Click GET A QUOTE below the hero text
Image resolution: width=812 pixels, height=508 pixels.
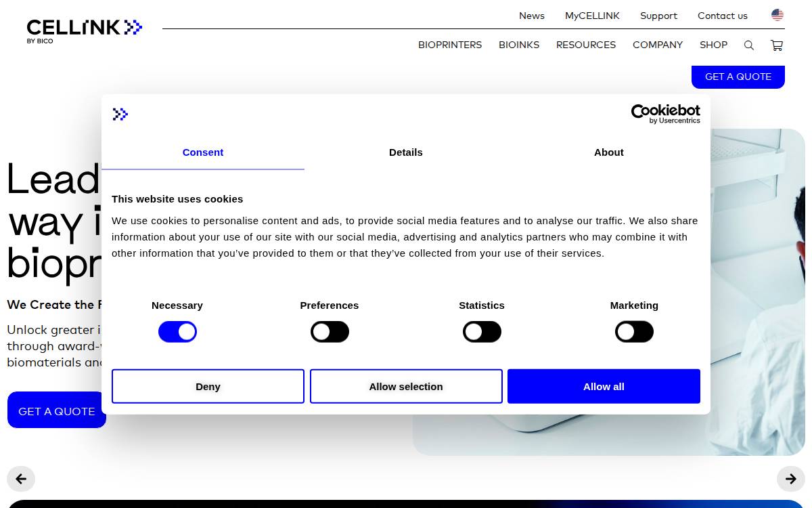[57, 410]
